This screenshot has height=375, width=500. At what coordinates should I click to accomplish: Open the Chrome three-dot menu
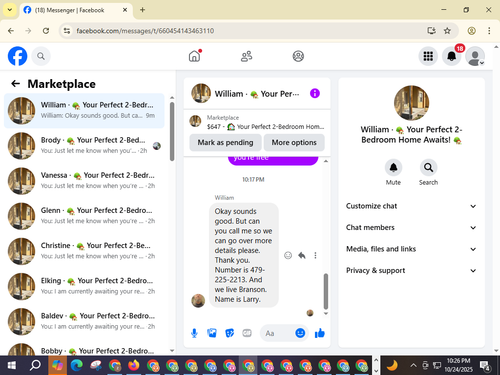(x=489, y=31)
